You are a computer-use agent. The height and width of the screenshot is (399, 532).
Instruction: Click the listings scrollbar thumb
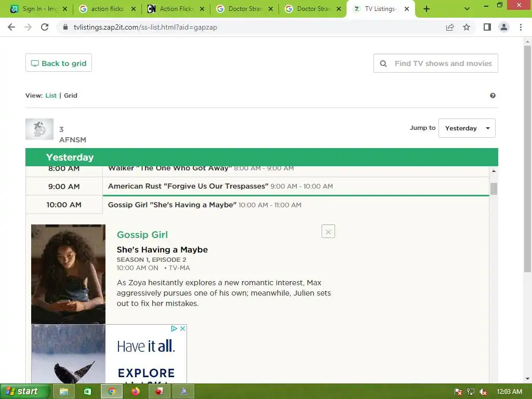(494, 189)
